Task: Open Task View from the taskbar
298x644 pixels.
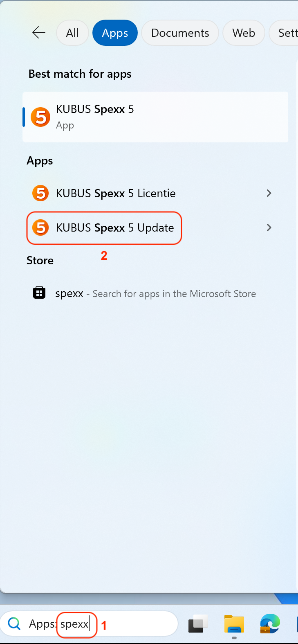Action: pyautogui.click(x=198, y=624)
